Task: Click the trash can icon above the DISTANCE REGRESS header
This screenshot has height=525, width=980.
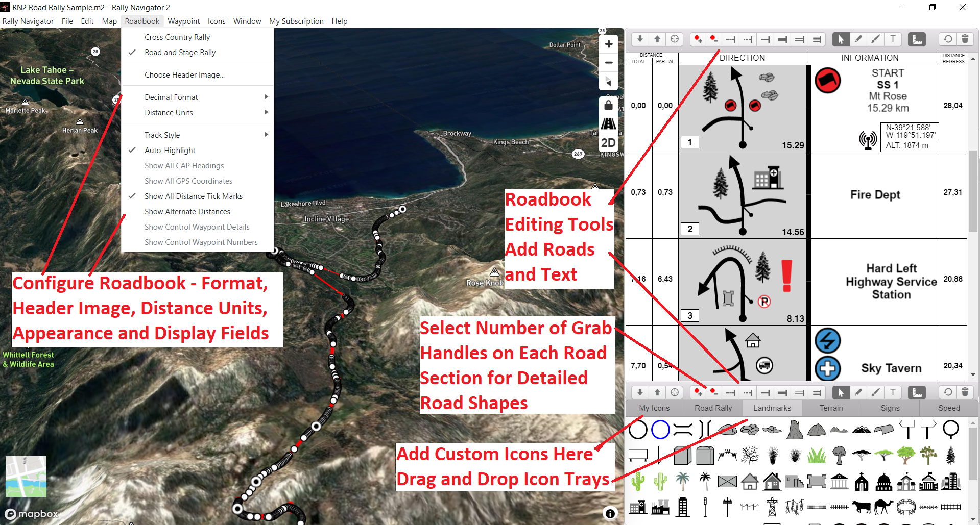Action: click(965, 39)
